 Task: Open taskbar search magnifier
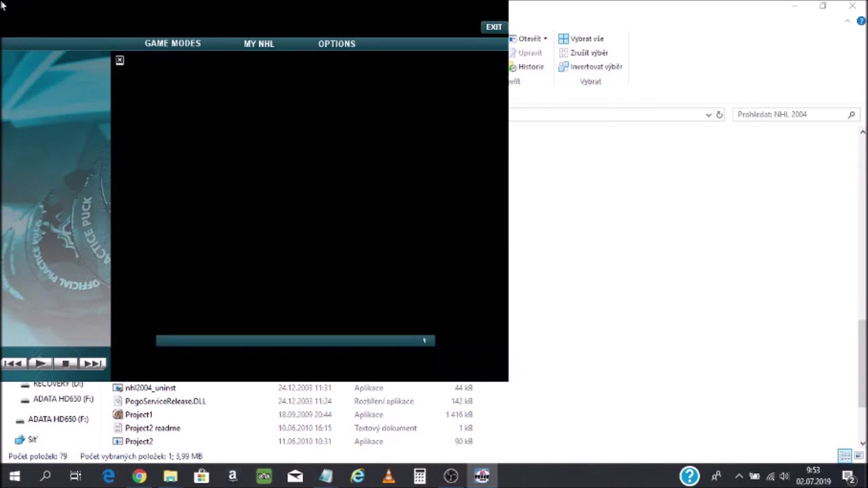point(45,476)
